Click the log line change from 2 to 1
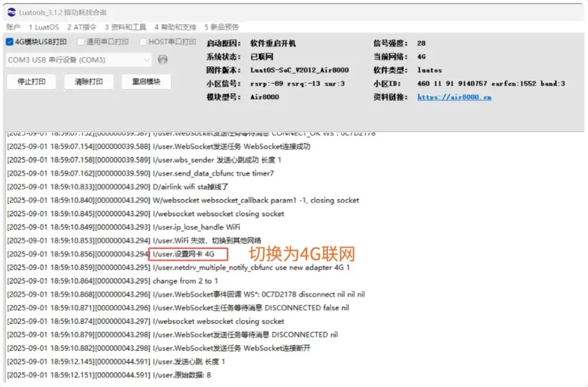The image size is (588, 387). point(113,281)
